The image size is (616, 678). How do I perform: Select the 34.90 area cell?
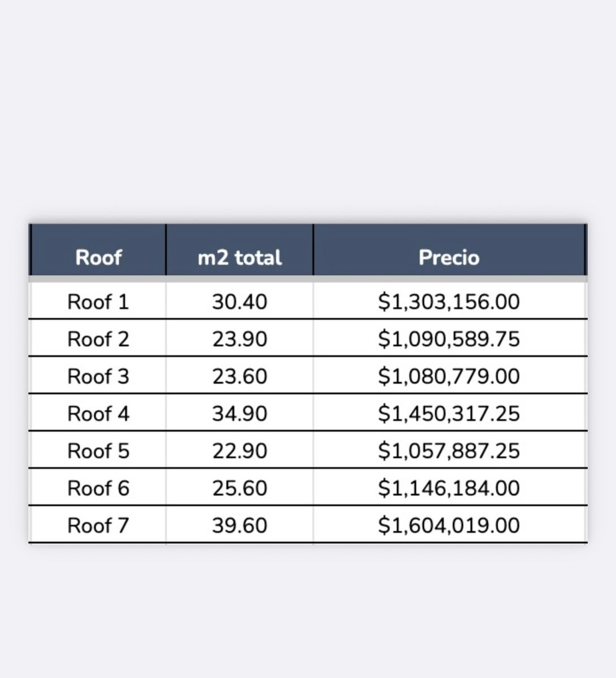[240, 414]
